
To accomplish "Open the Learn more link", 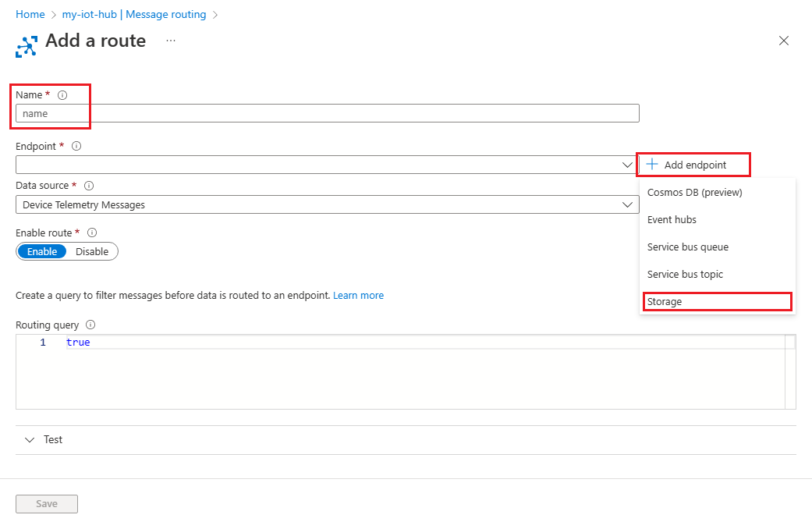I will click(x=358, y=296).
